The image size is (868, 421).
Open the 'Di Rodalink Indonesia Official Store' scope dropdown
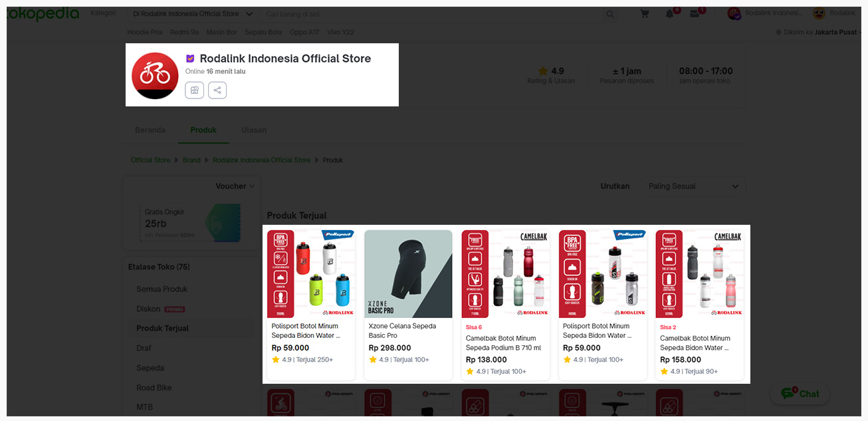tap(193, 13)
